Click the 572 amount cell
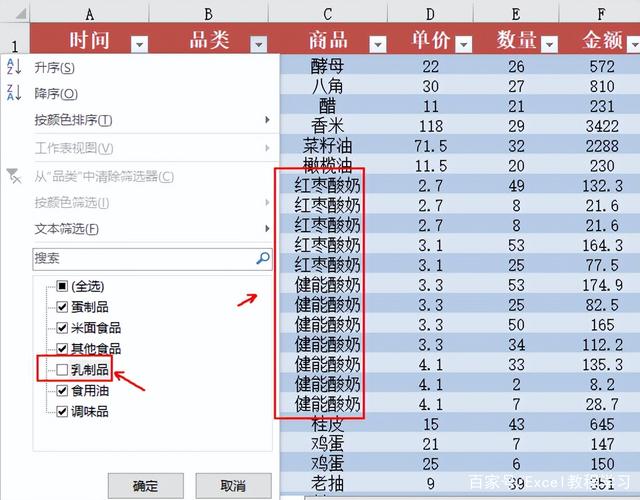The image size is (640, 500). click(602, 66)
